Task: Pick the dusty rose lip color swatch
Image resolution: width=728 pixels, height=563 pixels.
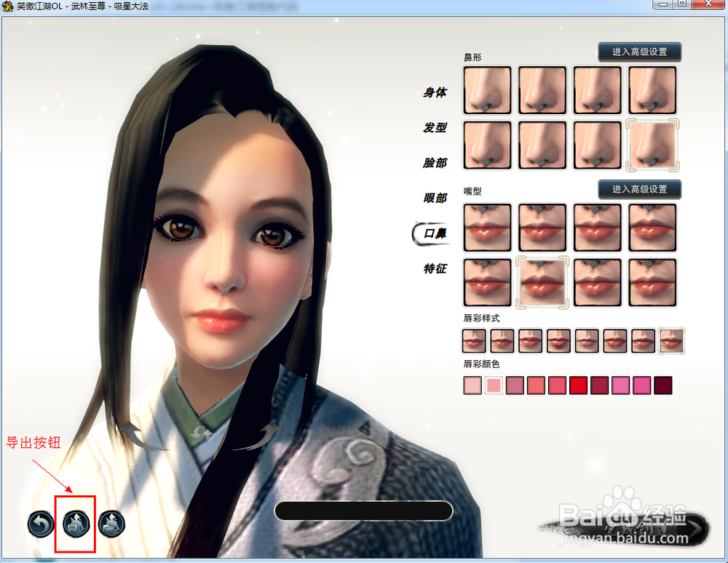Action: tap(515, 386)
